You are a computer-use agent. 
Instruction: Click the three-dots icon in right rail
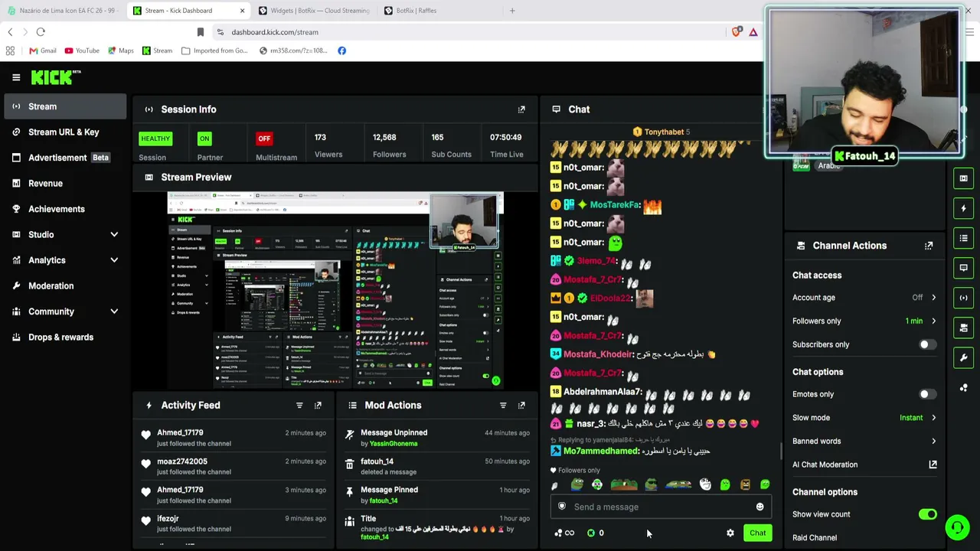tap(963, 387)
